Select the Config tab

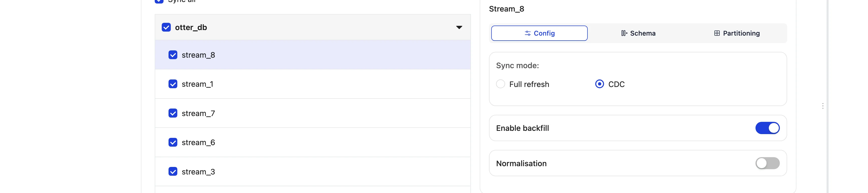(539, 33)
